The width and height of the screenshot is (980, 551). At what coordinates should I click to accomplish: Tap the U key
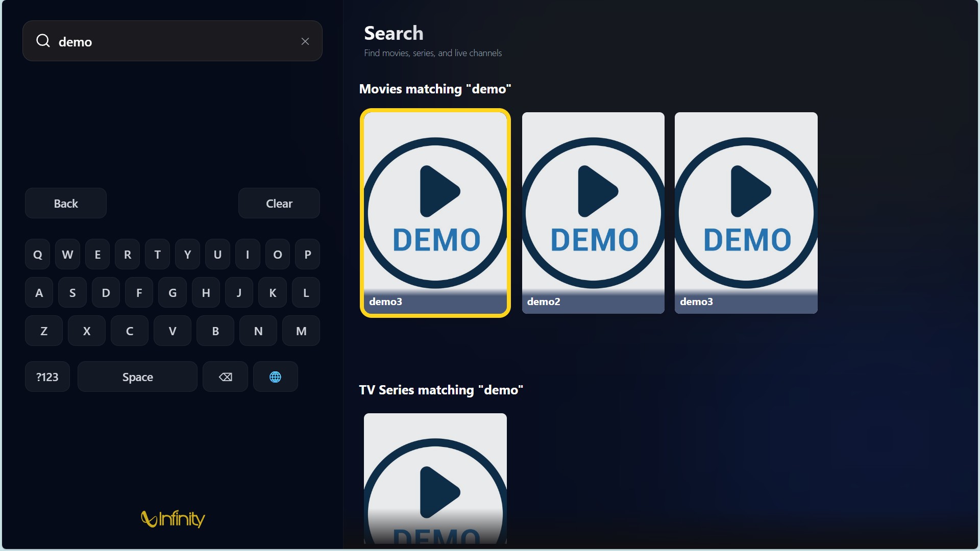click(x=217, y=254)
